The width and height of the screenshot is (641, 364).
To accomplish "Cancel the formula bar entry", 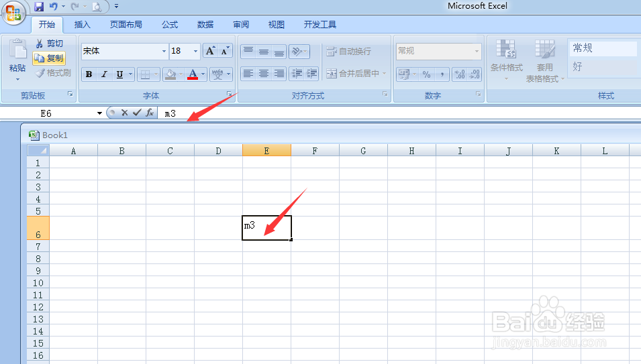I will 125,113.
